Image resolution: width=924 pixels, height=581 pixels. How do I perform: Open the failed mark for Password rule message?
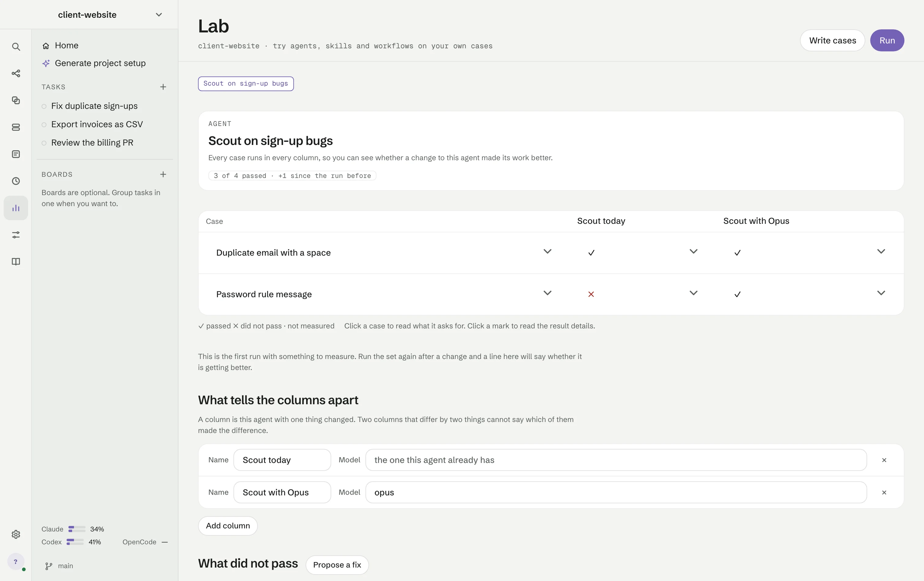[591, 294]
